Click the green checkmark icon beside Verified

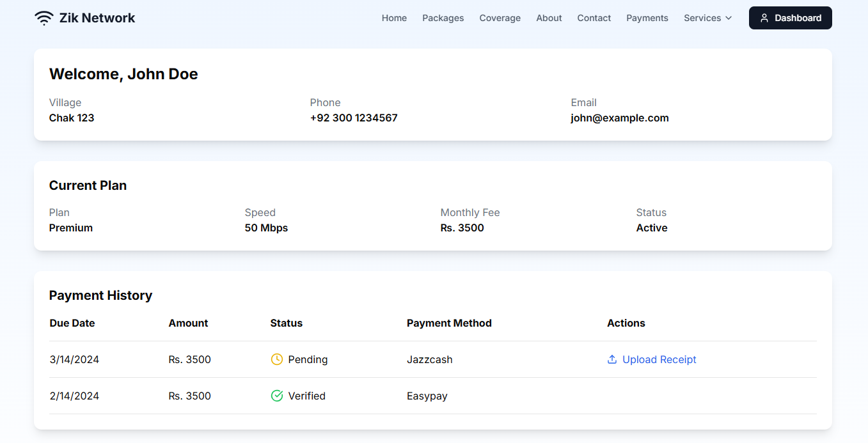pyautogui.click(x=276, y=396)
